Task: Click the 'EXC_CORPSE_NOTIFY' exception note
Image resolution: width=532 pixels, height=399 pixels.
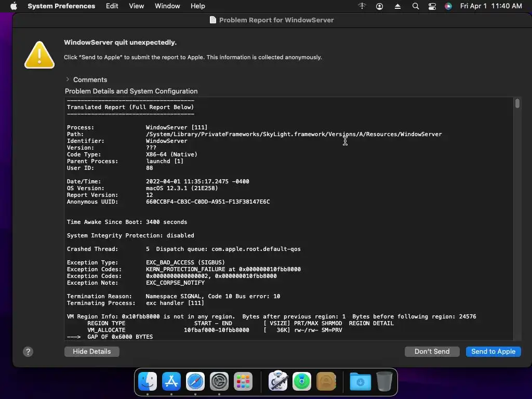Action: (175, 283)
